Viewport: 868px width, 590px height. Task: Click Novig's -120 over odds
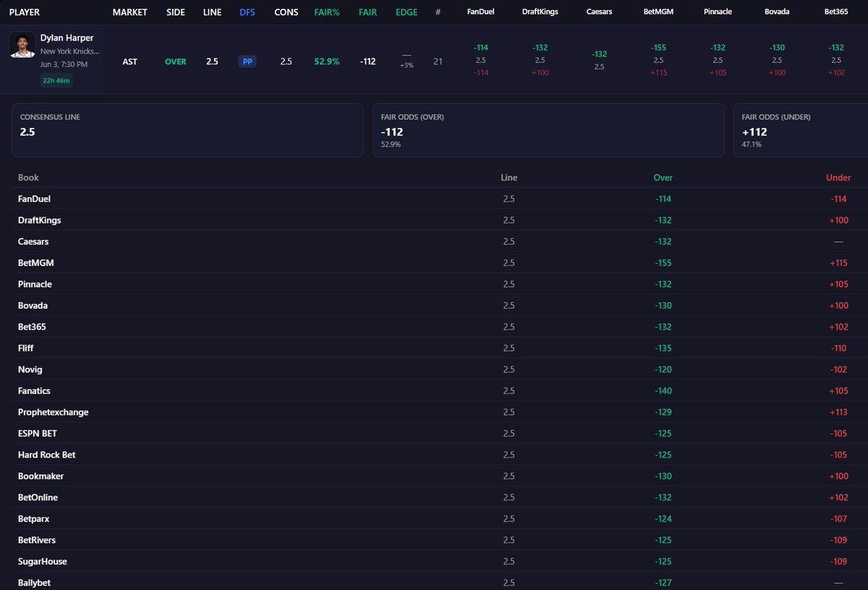(663, 369)
